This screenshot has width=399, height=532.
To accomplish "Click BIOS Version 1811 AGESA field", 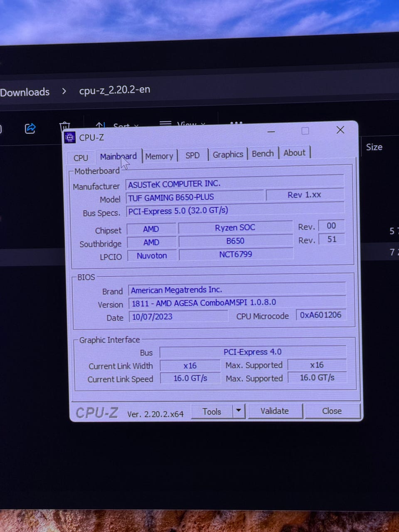I will click(x=237, y=303).
